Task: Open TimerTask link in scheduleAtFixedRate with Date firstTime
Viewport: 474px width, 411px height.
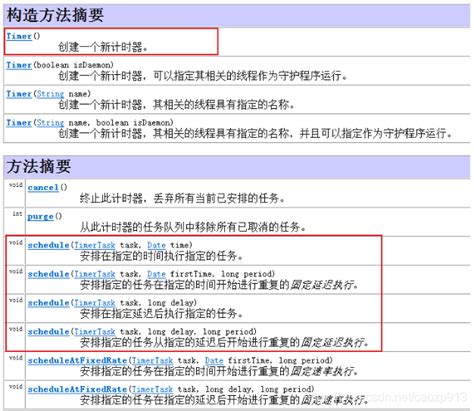Action: (x=152, y=360)
